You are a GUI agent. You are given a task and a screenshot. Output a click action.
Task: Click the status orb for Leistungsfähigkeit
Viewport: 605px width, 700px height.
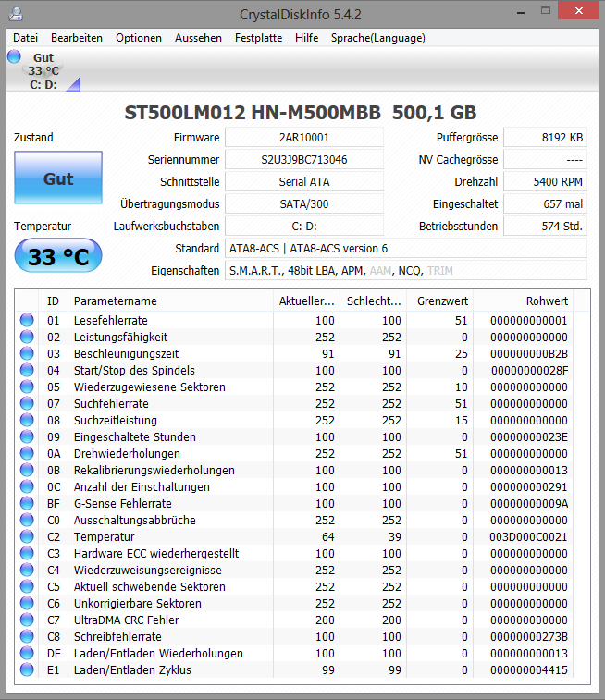[27, 337]
